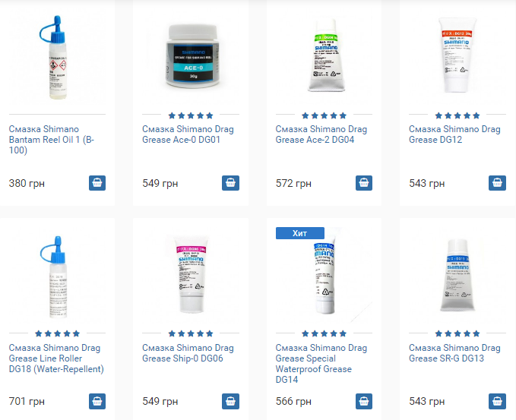Image resolution: width=516 pixels, height=420 pixels.
Task: Open Drag Grease Line Roller DG18 title
Action: [x=56, y=358]
